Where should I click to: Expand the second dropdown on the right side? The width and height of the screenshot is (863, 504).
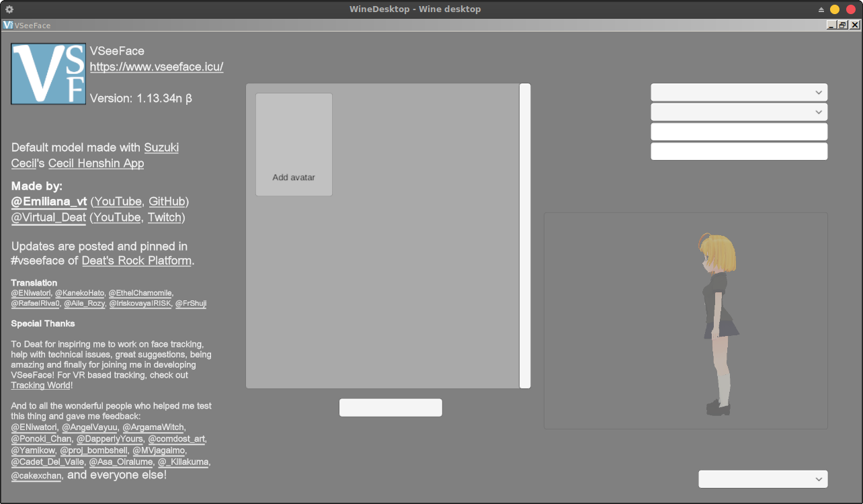[x=738, y=112]
